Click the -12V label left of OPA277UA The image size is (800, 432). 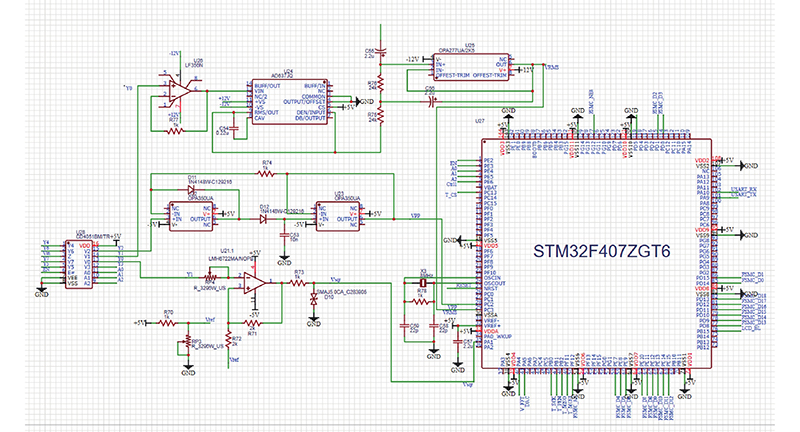click(x=412, y=59)
